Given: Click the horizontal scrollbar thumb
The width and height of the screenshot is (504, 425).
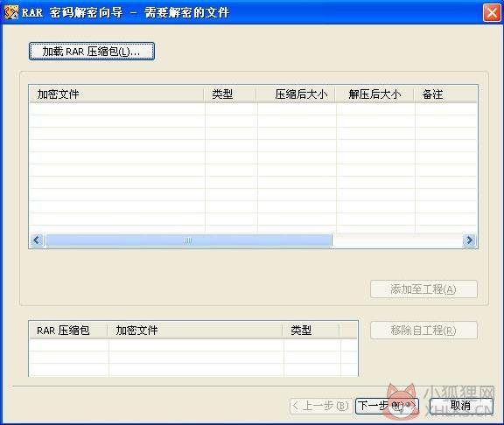Looking at the screenshot, I should coord(188,240).
